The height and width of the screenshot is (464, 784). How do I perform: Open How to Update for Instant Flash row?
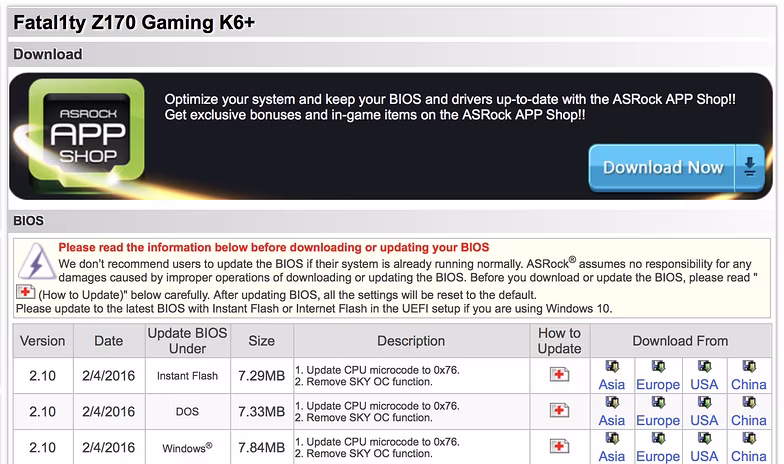tap(560, 374)
